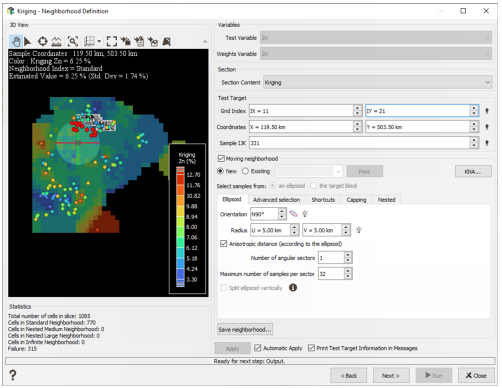Open the Existing neighborhood combo box
Viewport: 502px width, 388px height.
click(x=309, y=171)
